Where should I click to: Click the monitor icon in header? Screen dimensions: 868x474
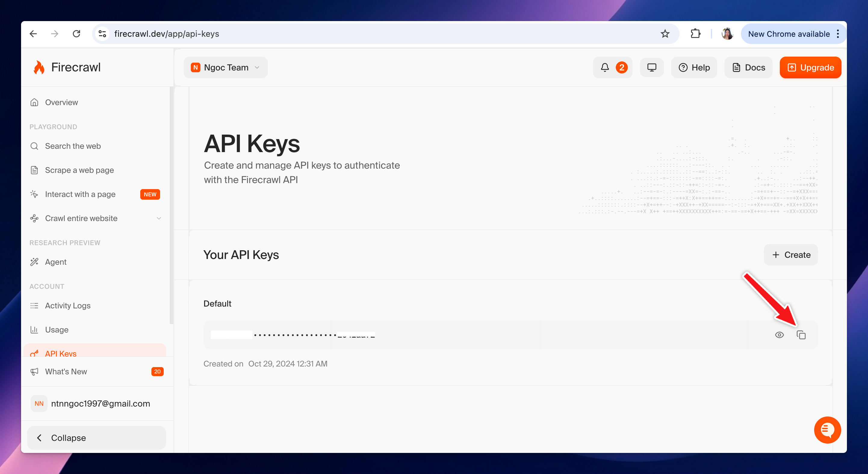pyautogui.click(x=652, y=67)
